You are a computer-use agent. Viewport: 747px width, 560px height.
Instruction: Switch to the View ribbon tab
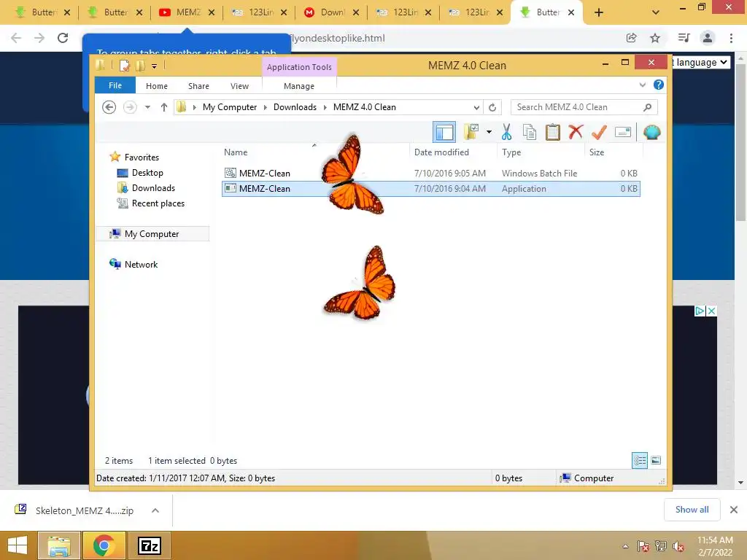click(239, 86)
